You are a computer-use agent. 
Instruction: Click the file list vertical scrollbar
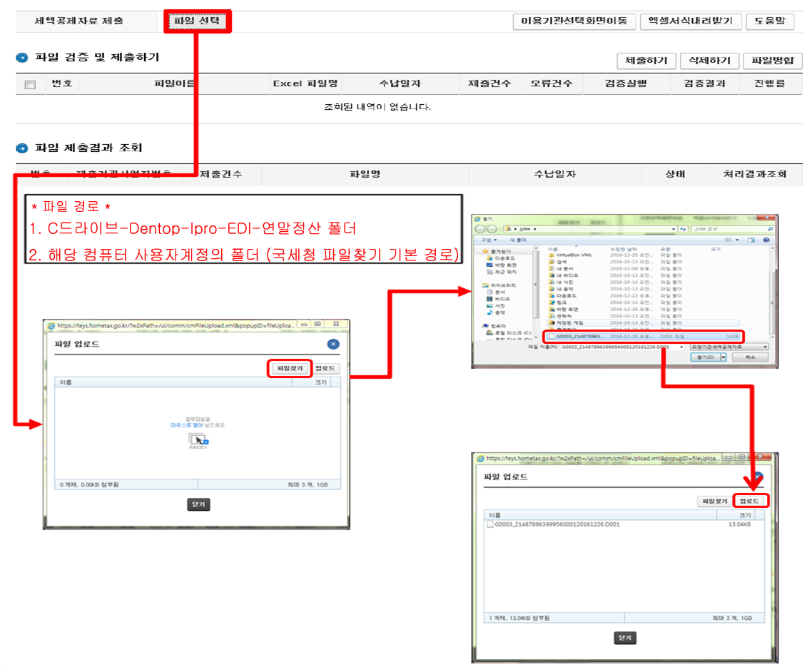click(x=772, y=292)
